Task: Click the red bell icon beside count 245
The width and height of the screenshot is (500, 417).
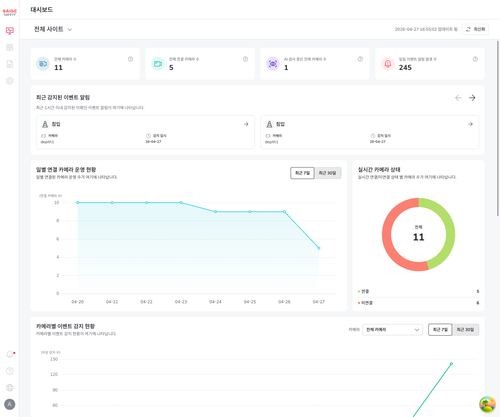Action: pos(388,64)
